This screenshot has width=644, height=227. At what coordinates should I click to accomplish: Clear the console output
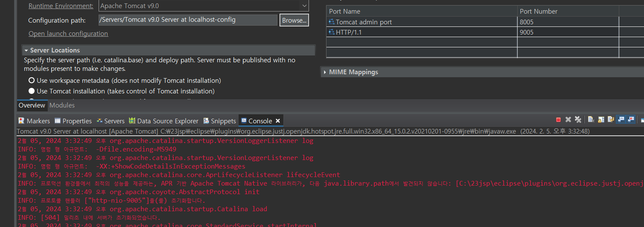tap(591, 120)
